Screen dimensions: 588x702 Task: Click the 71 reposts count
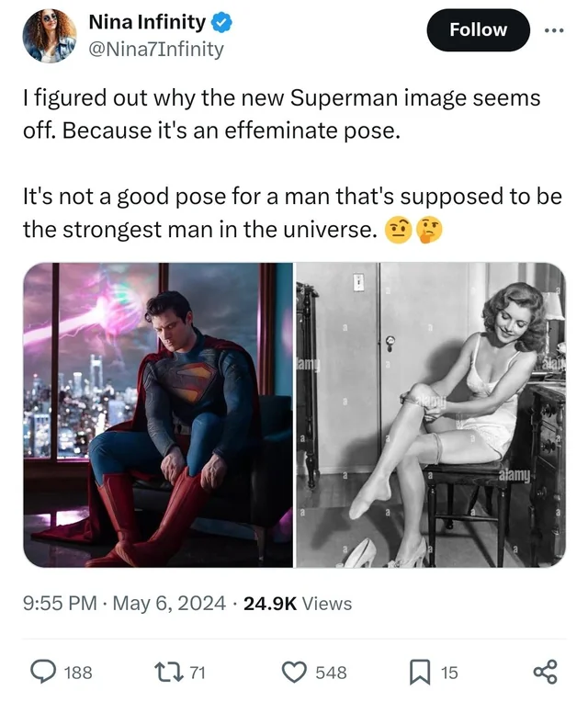point(198,673)
